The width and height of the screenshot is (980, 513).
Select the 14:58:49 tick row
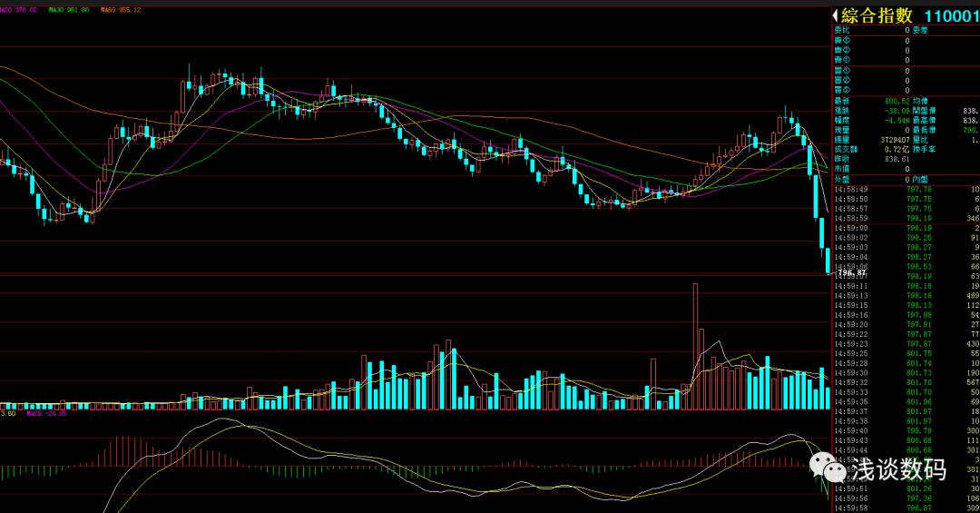click(906, 189)
